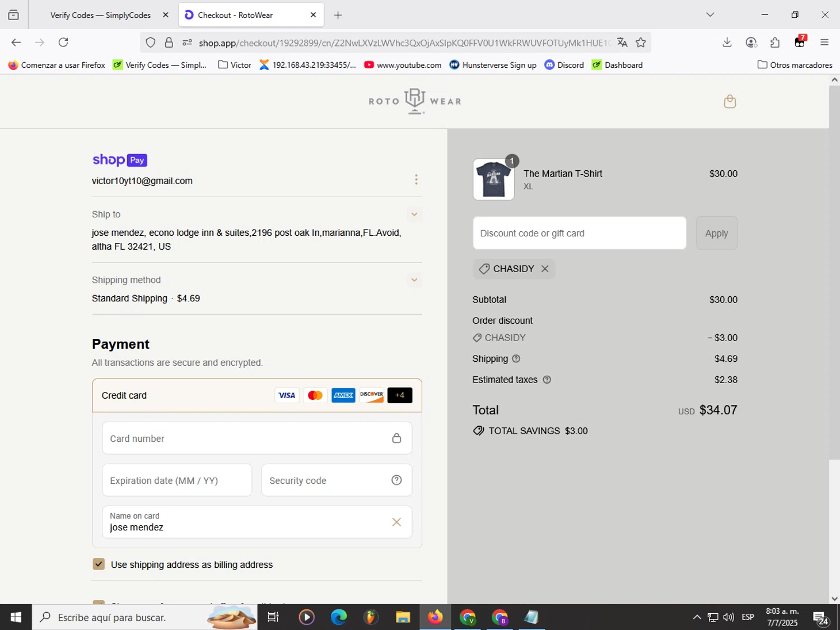Reload the current page
The width and height of the screenshot is (840, 630).
click(x=63, y=43)
